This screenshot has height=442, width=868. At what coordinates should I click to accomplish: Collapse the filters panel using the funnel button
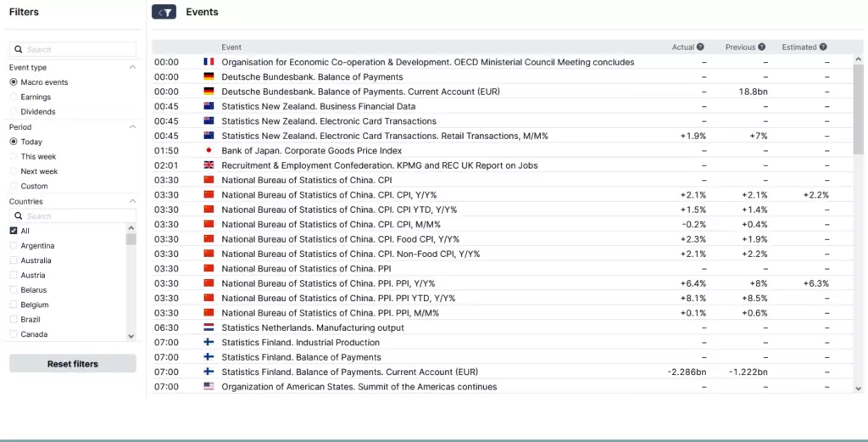pos(164,12)
